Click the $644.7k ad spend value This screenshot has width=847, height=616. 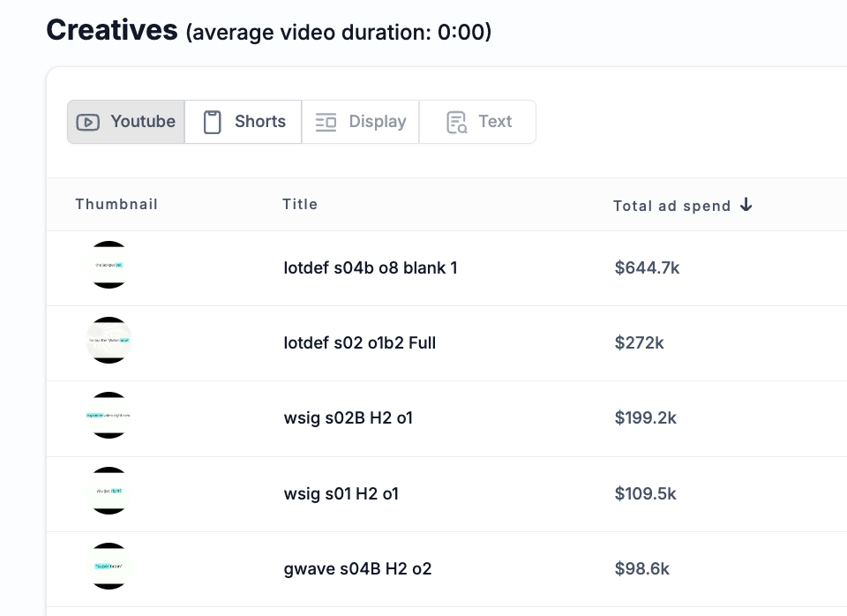647,267
